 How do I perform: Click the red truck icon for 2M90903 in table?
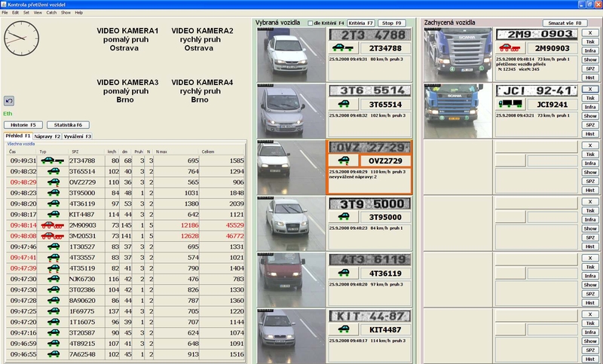point(51,225)
